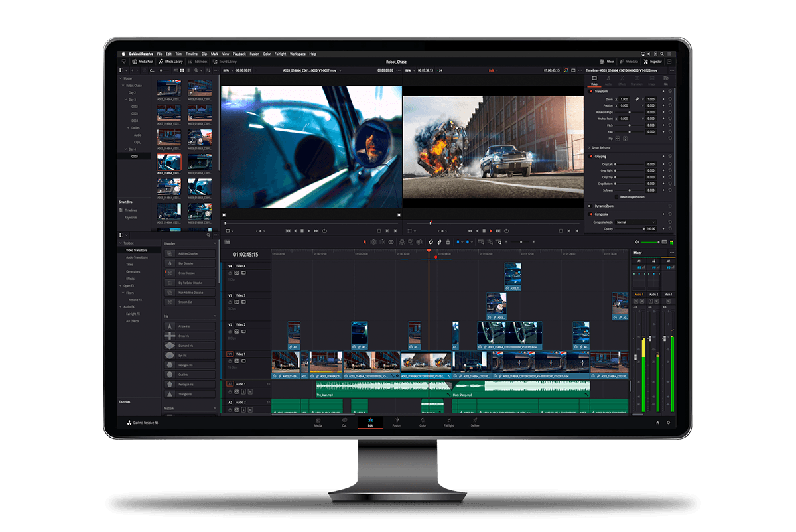
Task: Expand the Smart Reframe section
Action: tap(589, 147)
